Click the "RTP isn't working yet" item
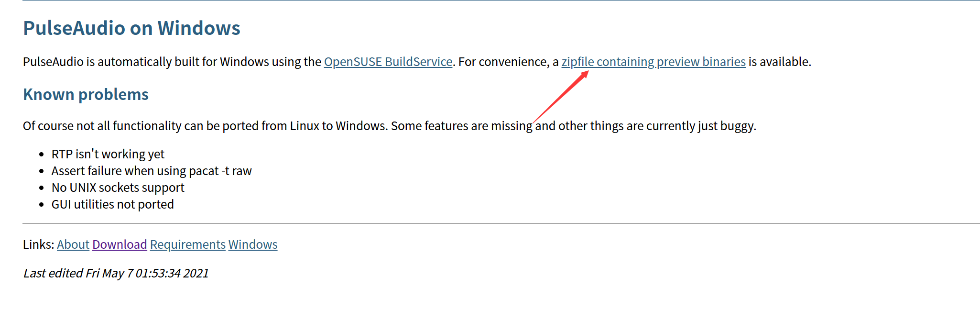The image size is (980, 310). 108,154
